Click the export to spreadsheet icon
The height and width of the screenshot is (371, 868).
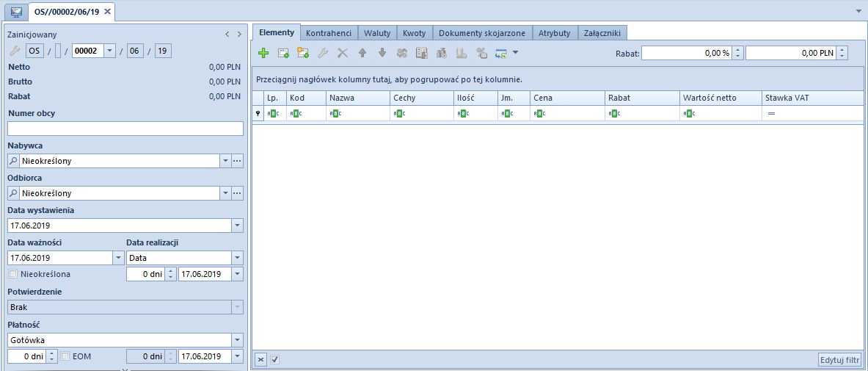click(501, 53)
